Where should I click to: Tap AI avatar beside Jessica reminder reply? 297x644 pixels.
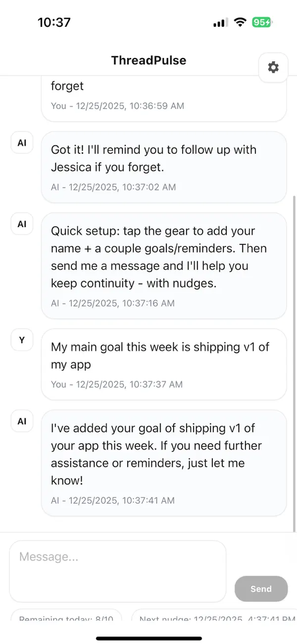(x=22, y=143)
